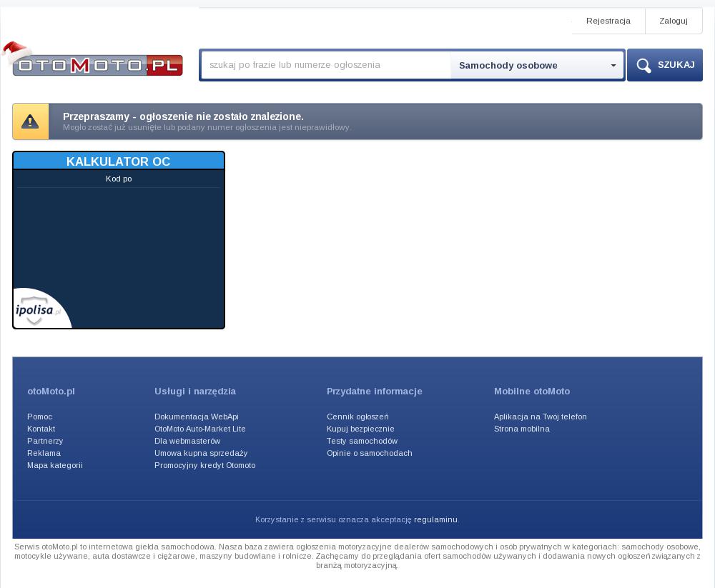Open Aplikacja na Twój telefon link
Screen dimensions: 715x588
pos(541,417)
